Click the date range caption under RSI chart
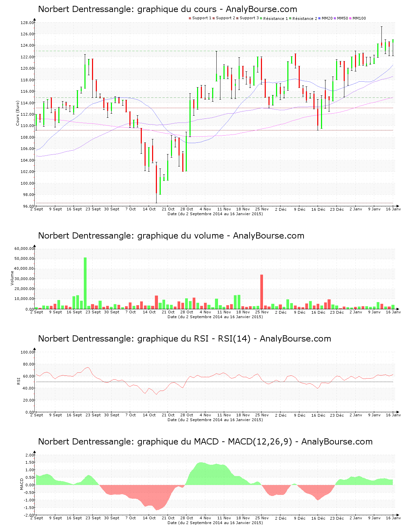This screenshot has width=412, height=532. pos(215,420)
